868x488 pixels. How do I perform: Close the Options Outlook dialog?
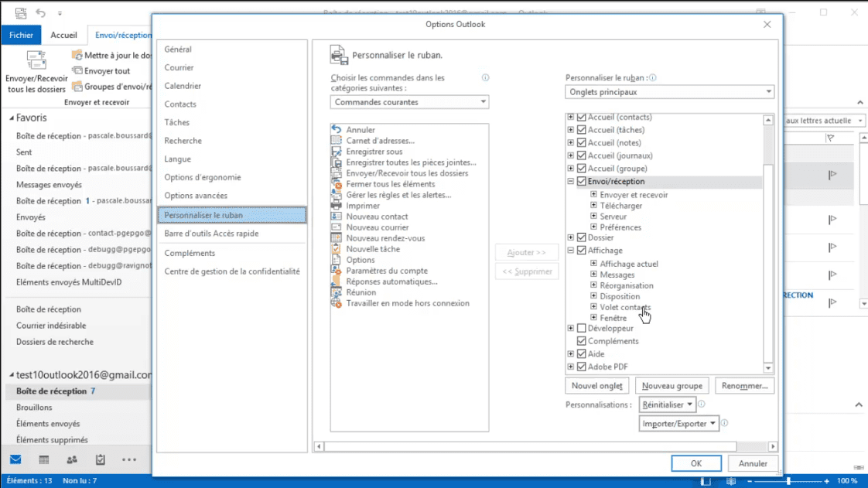tap(767, 24)
